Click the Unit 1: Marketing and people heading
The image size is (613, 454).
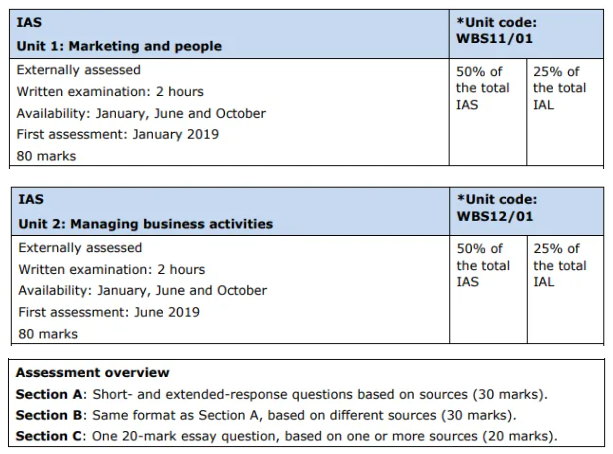coord(119,46)
